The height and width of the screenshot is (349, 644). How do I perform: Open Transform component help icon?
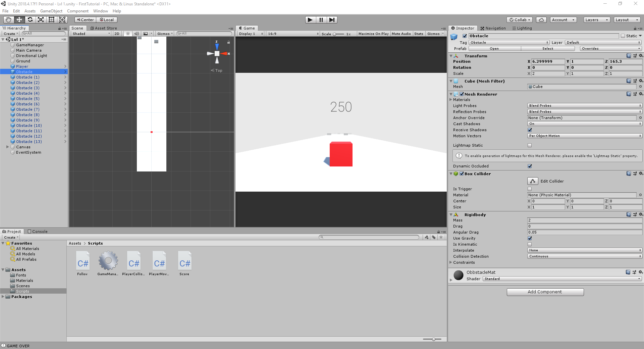coord(629,56)
